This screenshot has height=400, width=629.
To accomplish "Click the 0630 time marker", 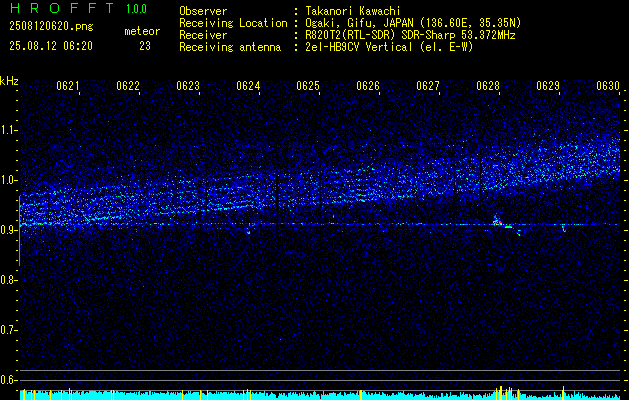I will pyautogui.click(x=608, y=85).
